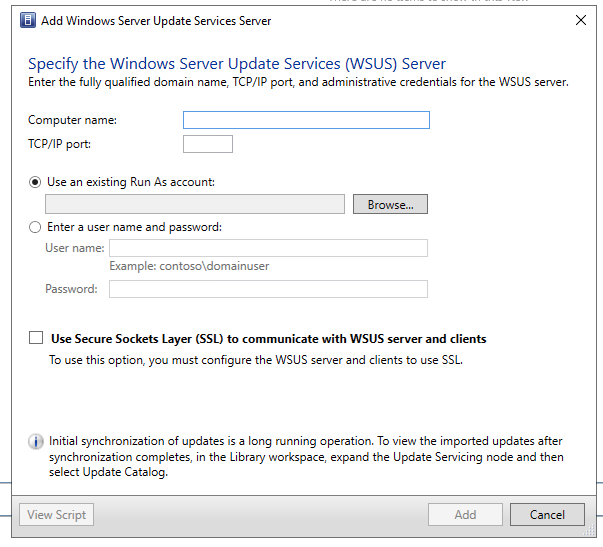Click the heading Specify the Windows Server Update Services (WSUS) Server
This screenshot has width=603, height=547.
coord(237,64)
